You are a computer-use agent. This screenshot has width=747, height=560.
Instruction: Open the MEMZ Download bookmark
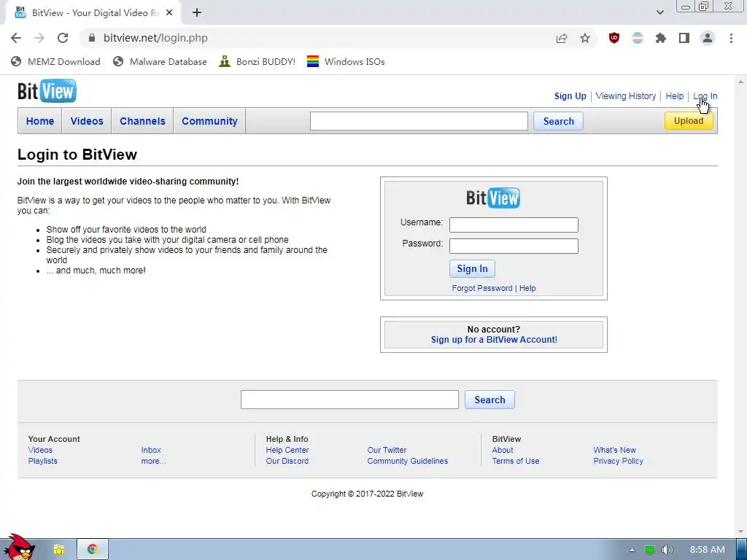tap(55, 61)
